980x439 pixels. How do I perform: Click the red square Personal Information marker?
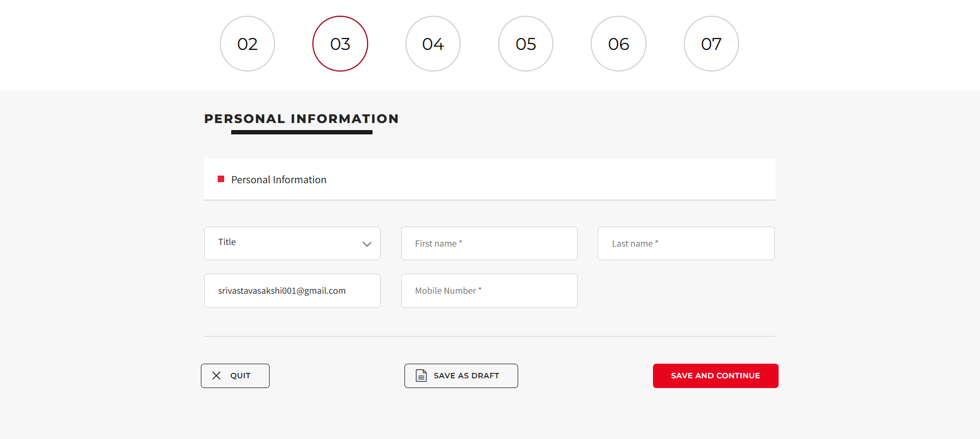[x=221, y=179]
